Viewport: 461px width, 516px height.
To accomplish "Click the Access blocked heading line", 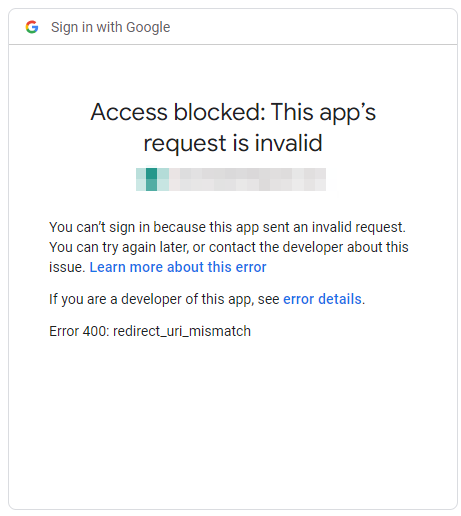I will pos(233,112).
